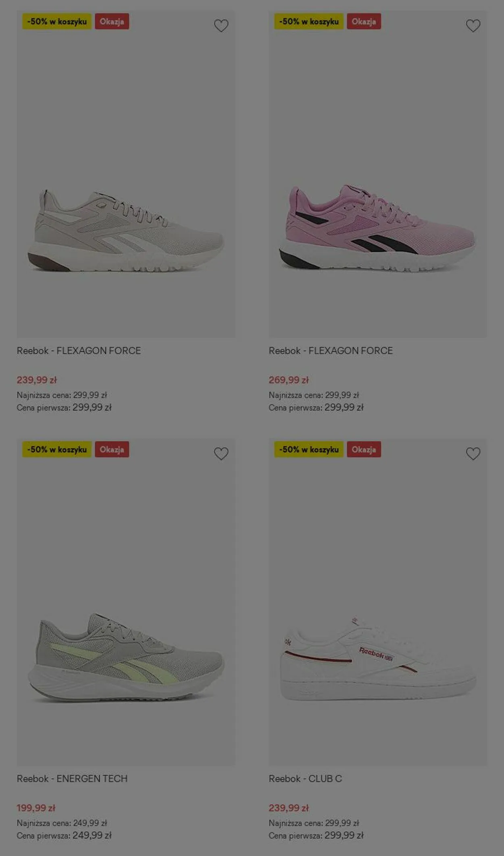504x856 pixels.
Task: Open Reebok - ENERGEN TECH title link
Action: point(72,779)
